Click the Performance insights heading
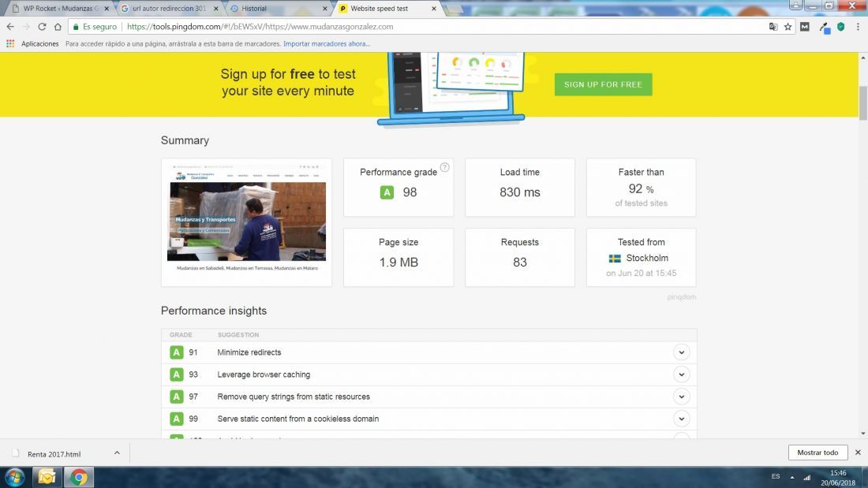Screen dimensions: 868x488 214,311
